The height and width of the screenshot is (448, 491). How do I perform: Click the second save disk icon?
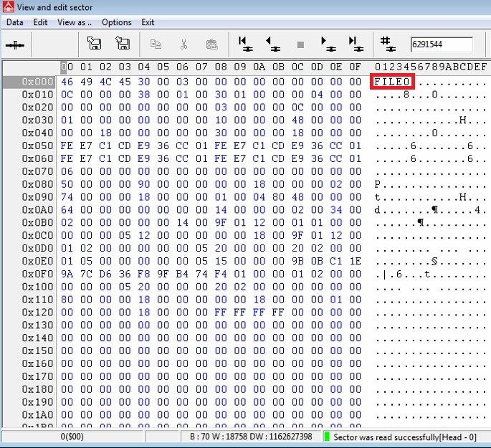click(x=123, y=44)
